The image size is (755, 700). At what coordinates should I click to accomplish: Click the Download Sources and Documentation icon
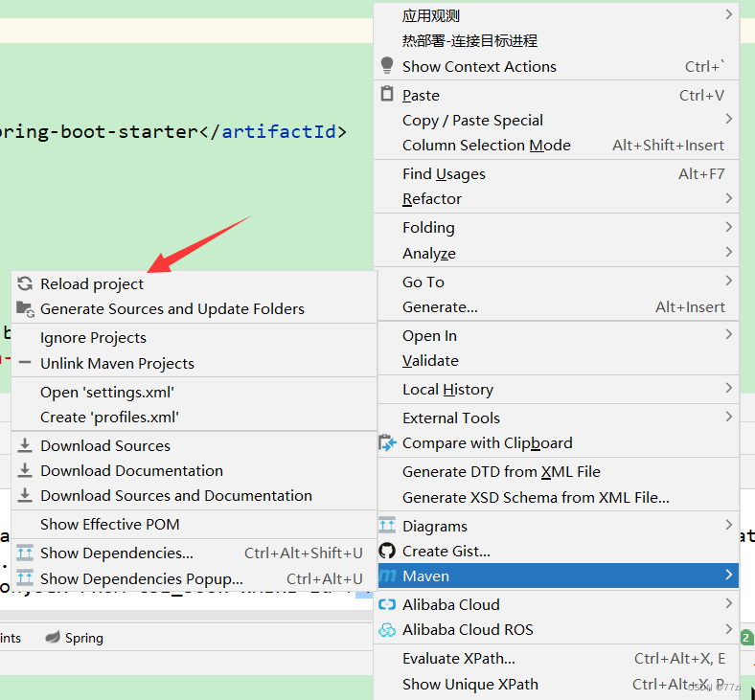point(25,495)
